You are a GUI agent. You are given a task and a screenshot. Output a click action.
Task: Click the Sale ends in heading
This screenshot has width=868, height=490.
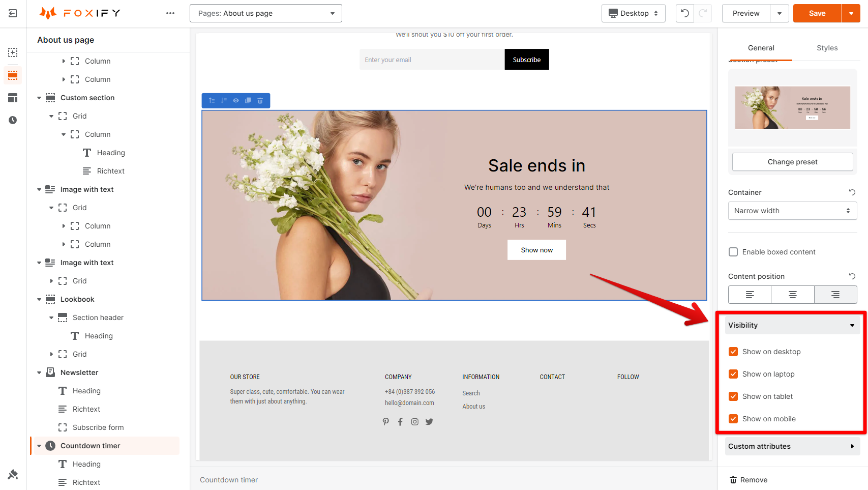pyautogui.click(x=536, y=165)
